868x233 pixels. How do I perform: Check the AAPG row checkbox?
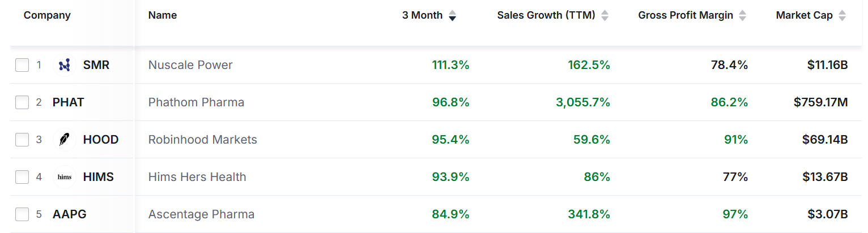[22, 214]
